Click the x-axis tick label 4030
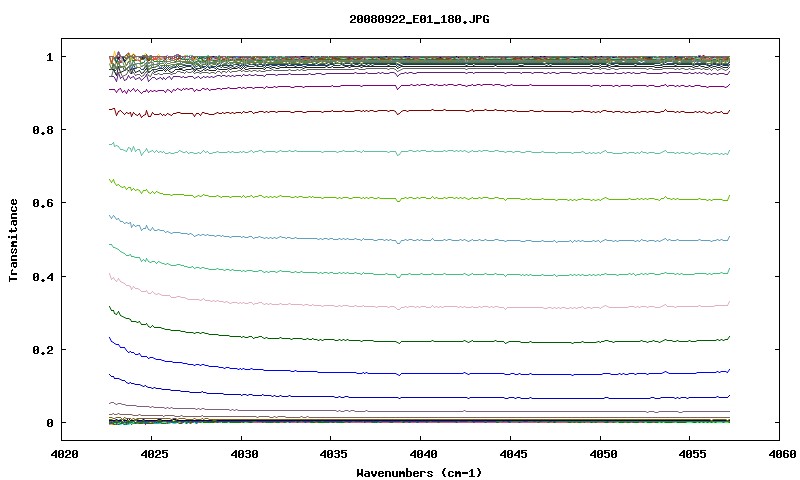The width and height of the screenshot is (800, 480). click(244, 454)
